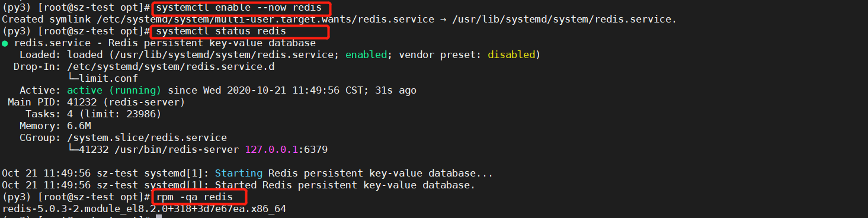Click the tree branch symbol before limit.conf
Viewport: 868px width, 218px height.
click(x=73, y=78)
